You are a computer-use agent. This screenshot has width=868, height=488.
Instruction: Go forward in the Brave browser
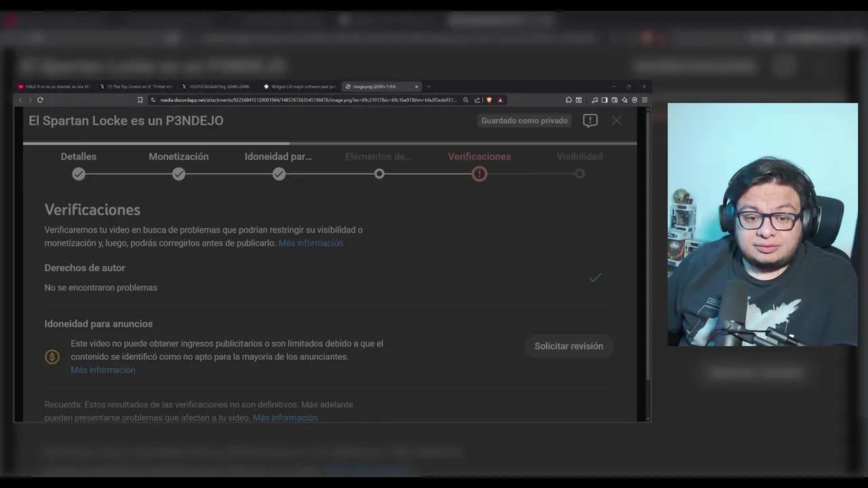click(30, 100)
